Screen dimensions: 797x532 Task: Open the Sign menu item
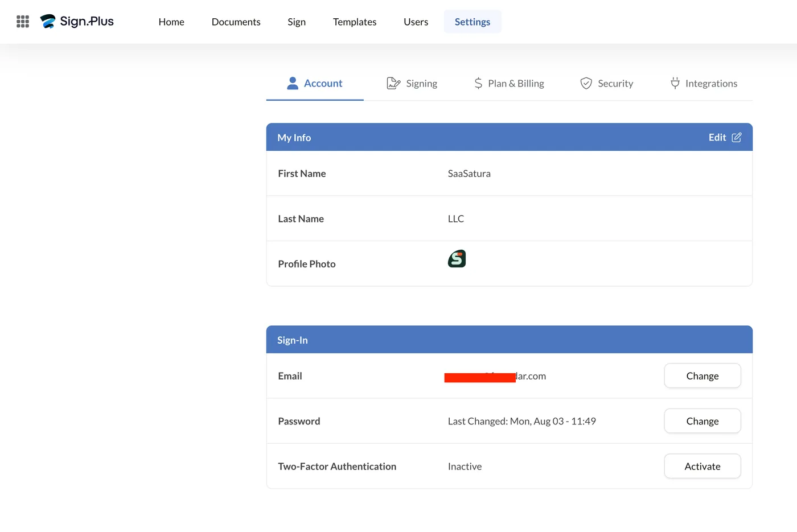(x=297, y=22)
